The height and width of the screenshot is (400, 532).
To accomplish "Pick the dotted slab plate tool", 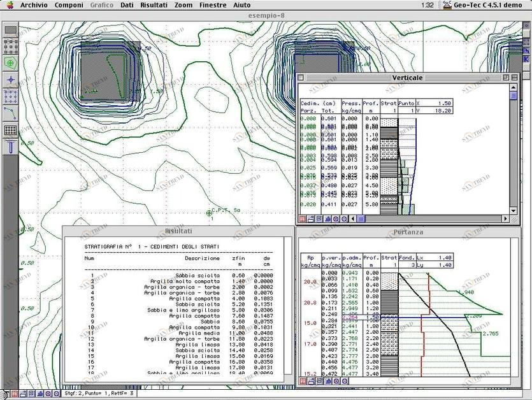I will 10,130.
